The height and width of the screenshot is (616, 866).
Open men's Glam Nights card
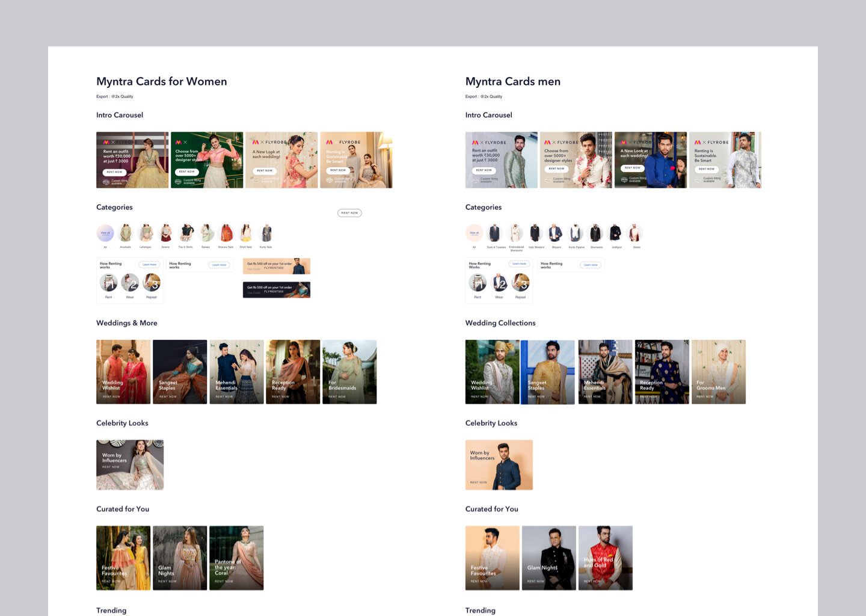pos(549,558)
